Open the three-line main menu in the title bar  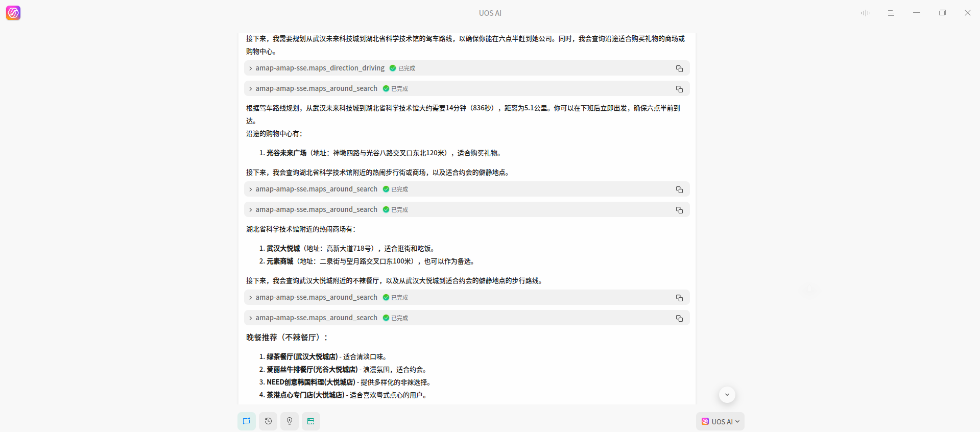891,13
